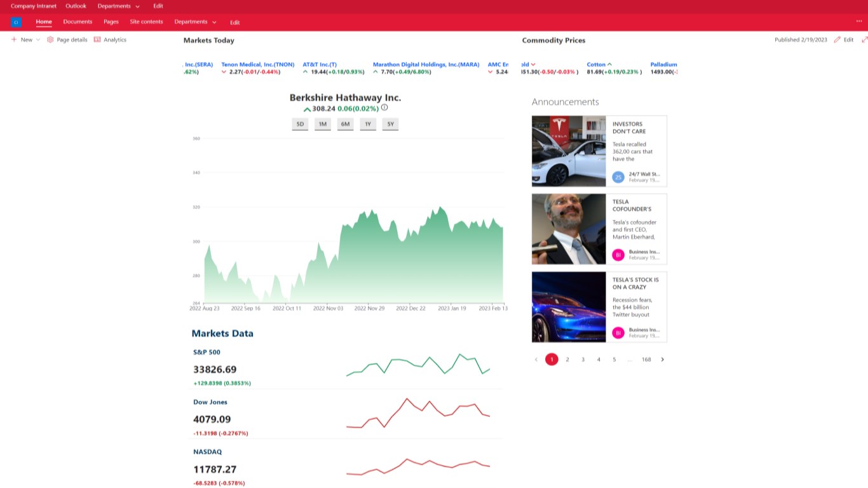Jump to announcements page 168
Screen dimensions: 868x488
coord(646,360)
